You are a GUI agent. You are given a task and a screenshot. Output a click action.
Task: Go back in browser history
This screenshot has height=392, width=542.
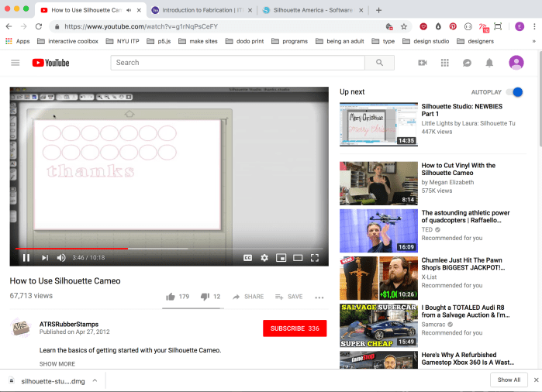click(x=9, y=26)
